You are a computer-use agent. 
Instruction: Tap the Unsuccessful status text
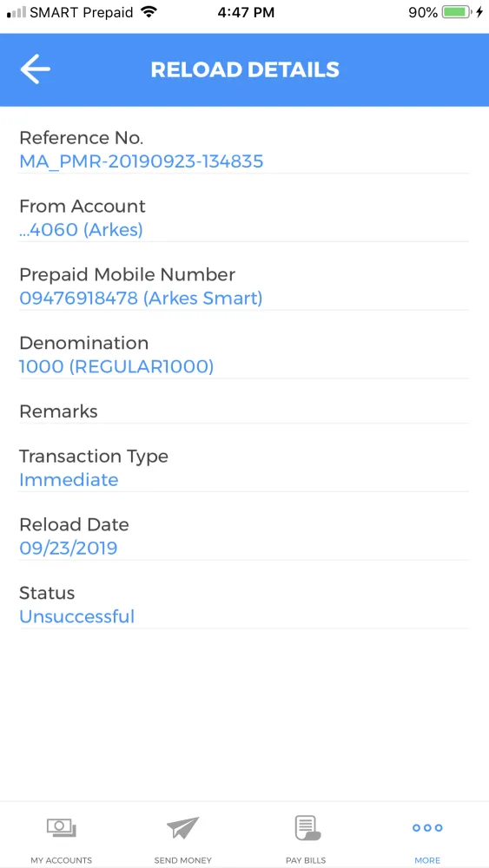(77, 616)
